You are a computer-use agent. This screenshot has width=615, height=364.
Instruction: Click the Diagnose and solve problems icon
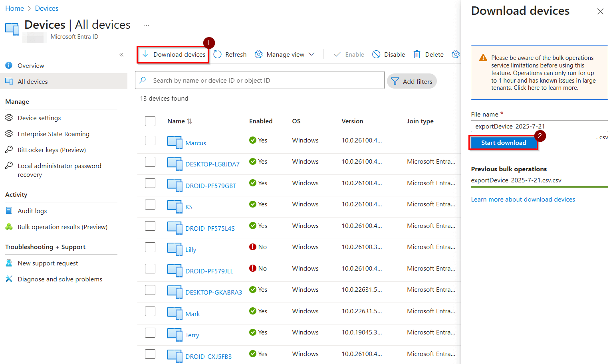[x=9, y=279]
